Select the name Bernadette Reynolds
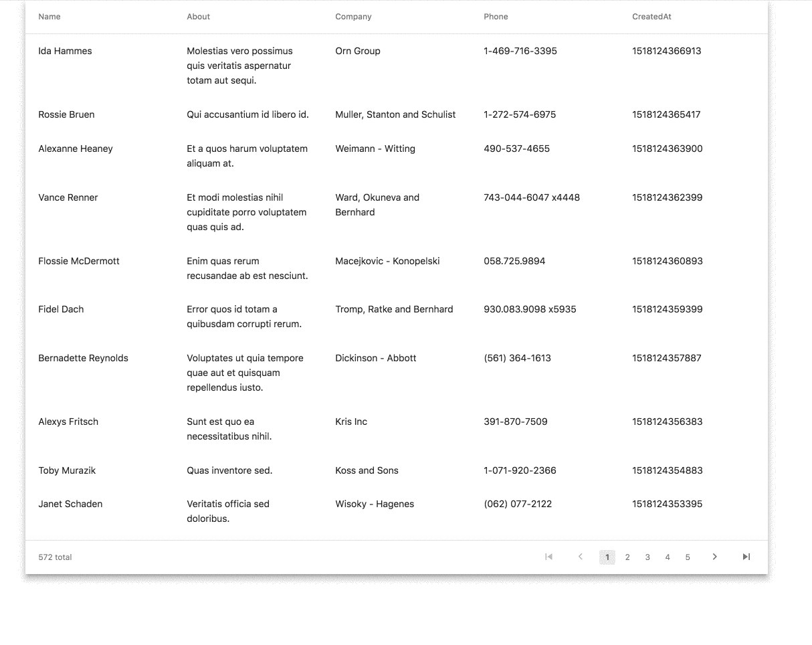 coord(83,358)
